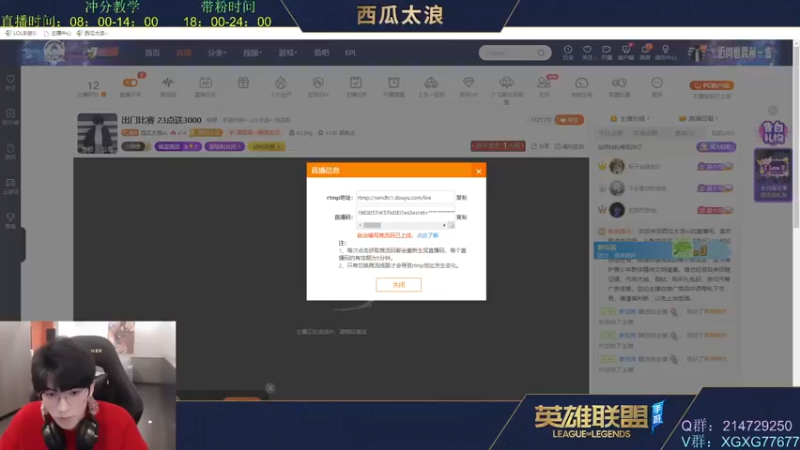Select the 本周 ranking tab
The width and height of the screenshot is (800, 450).
(645, 133)
